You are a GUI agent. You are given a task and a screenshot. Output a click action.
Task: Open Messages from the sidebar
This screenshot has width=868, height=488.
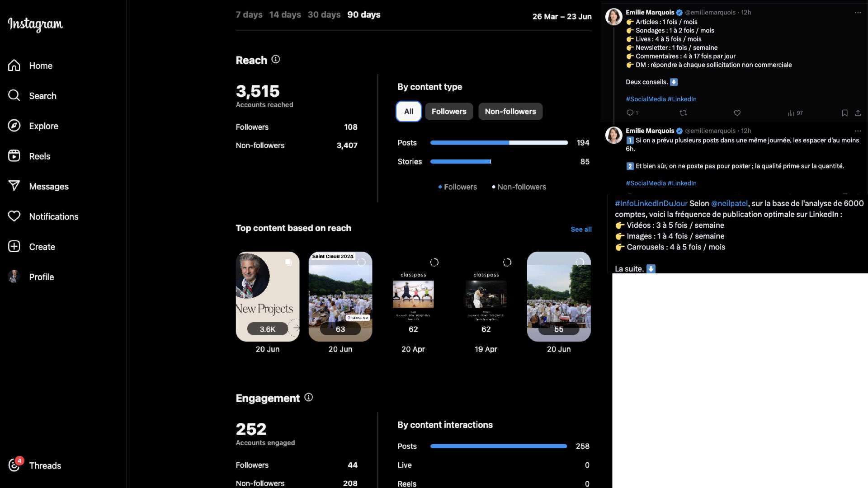14,186
